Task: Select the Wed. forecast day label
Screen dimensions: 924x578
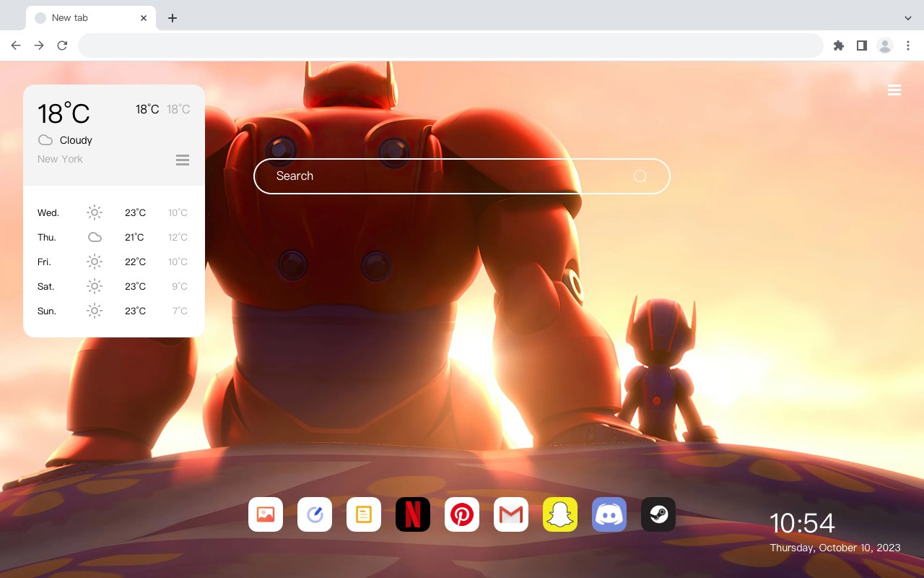Action: point(48,213)
